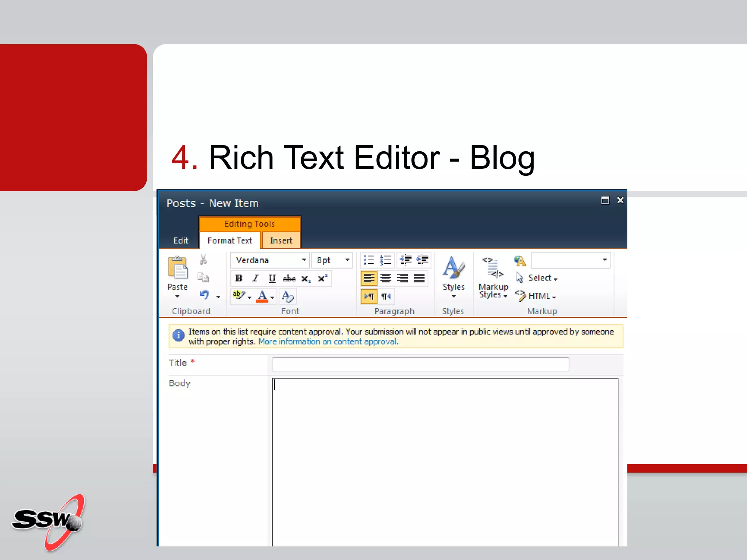Image resolution: width=747 pixels, height=560 pixels.
Task: Click the Clear Format icon
Action: point(288,296)
